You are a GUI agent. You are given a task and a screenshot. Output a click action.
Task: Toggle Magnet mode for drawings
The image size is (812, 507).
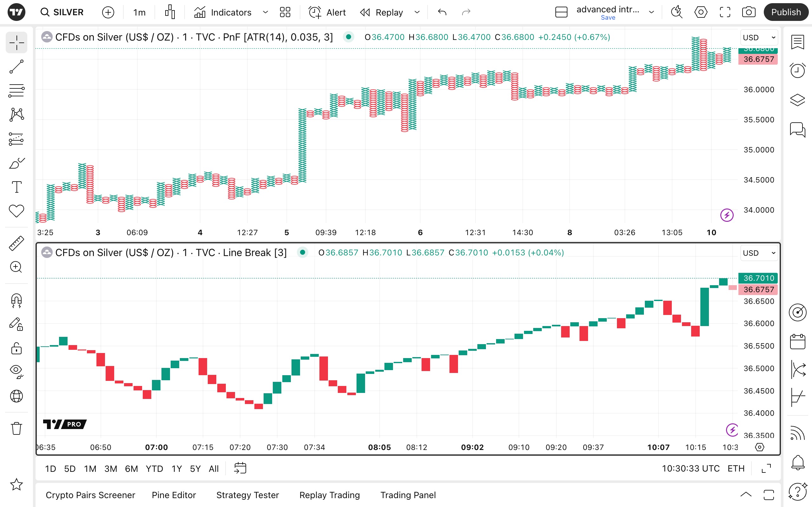16,300
